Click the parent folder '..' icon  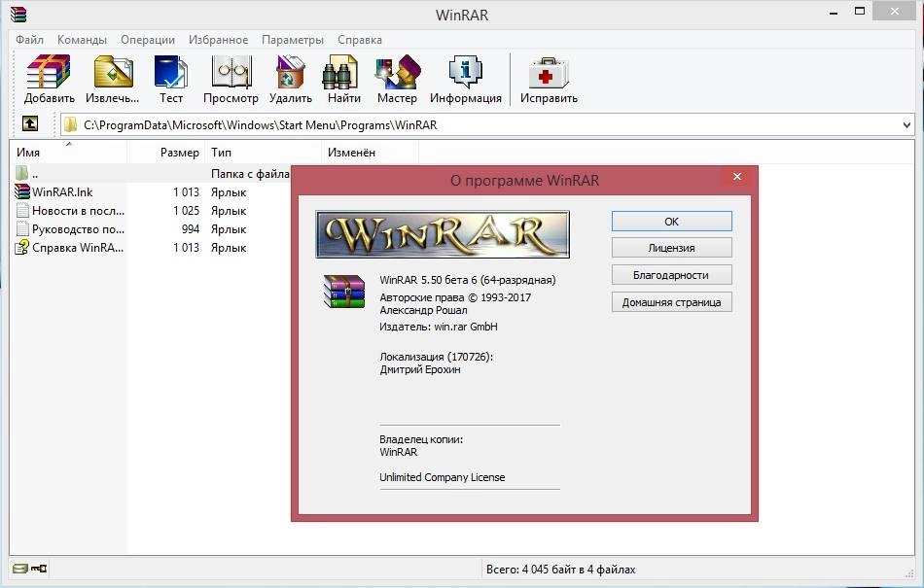21,173
